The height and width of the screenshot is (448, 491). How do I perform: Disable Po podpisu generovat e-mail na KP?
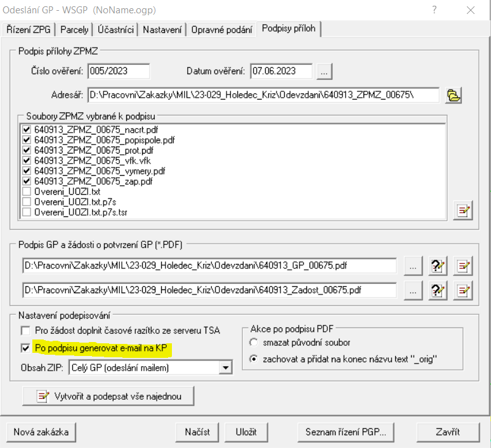click(26, 348)
